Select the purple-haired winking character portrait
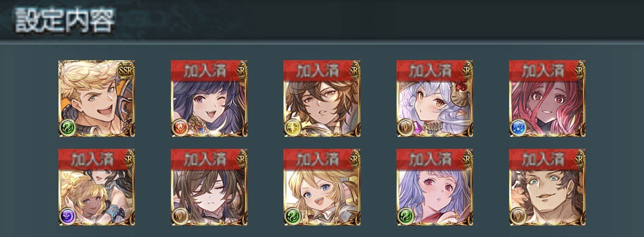 [209, 99]
